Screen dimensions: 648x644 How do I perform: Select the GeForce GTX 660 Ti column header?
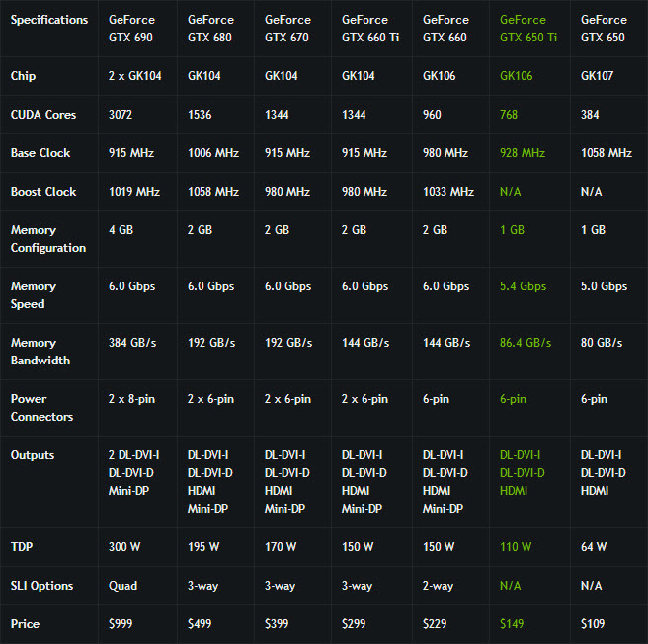370,29
